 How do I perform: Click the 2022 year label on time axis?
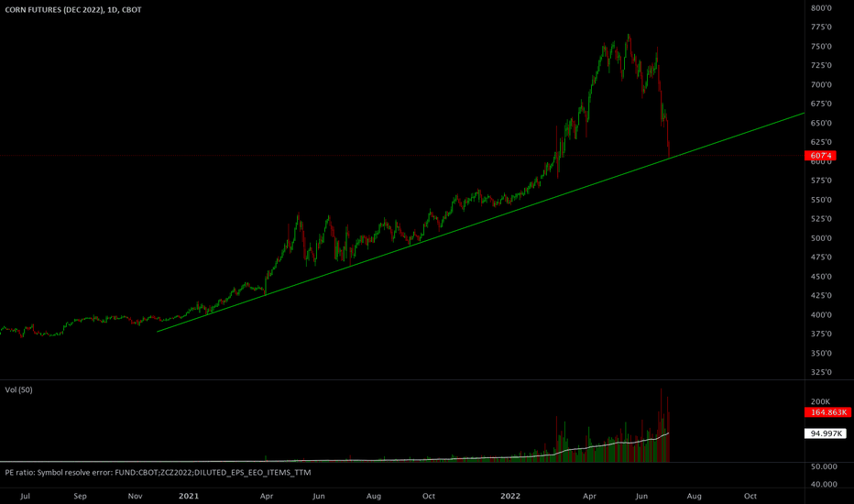pyautogui.click(x=510, y=496)
